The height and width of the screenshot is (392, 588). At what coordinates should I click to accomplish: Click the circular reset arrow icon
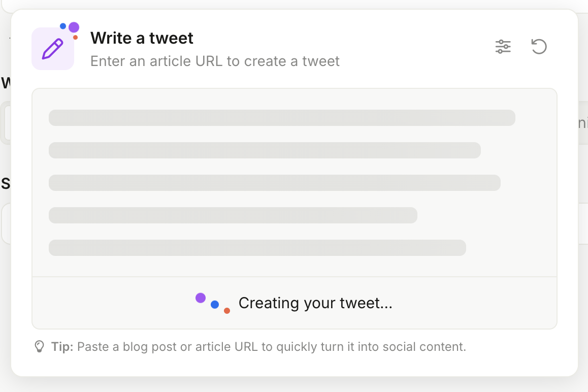point(539,47)
